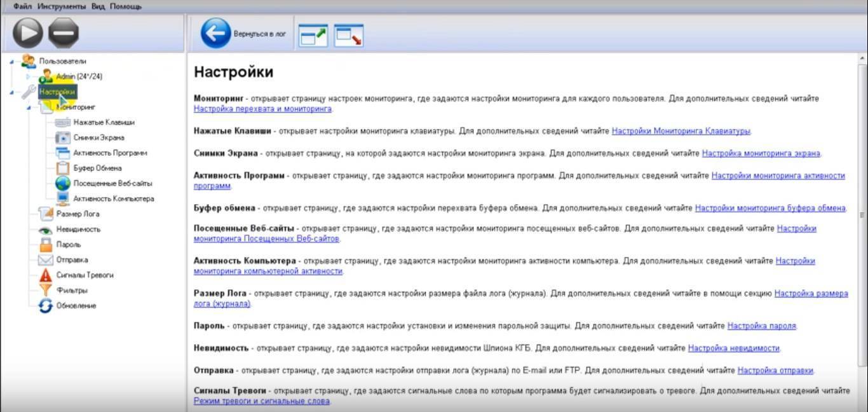
Task: Click the shrink window toolbar icon
Action: (x=348, y=34)
